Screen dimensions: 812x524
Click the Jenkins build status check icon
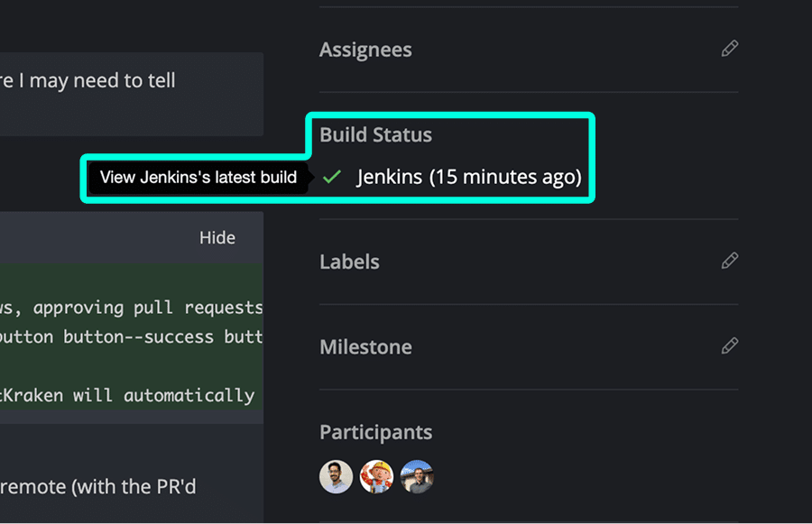point(333,176)
